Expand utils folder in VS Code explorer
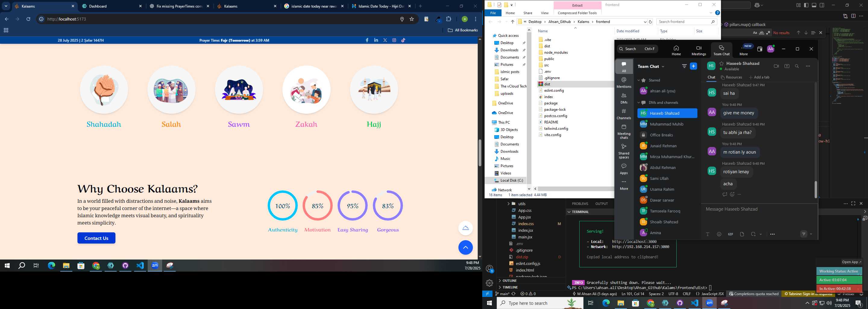This screenshot has width=868, height=309. (x=508, y=204)
